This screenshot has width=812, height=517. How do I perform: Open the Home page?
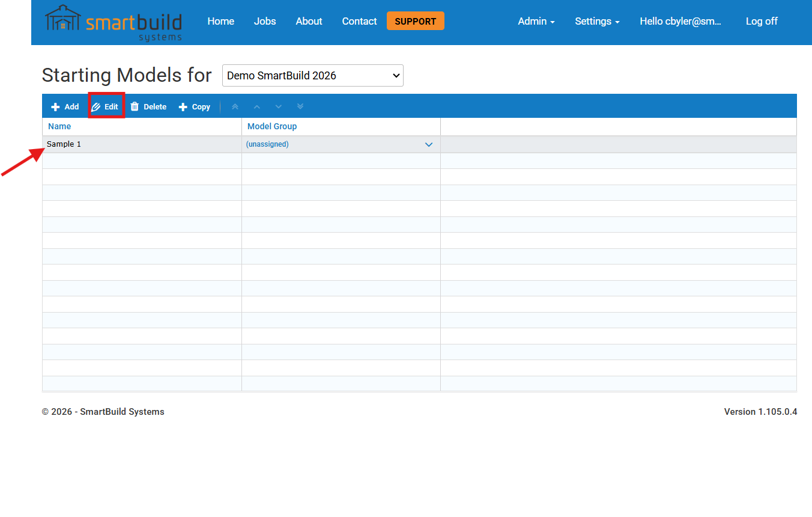(x=221, y=21)
